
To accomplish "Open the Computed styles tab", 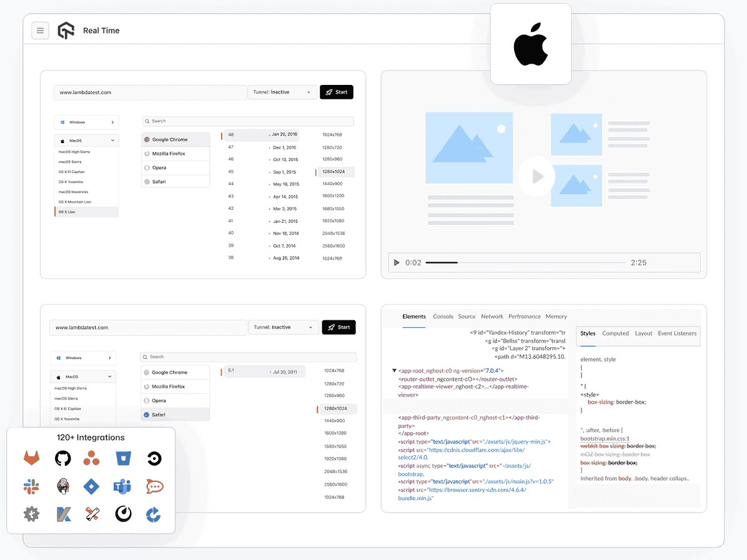I will tap(615, 333).
